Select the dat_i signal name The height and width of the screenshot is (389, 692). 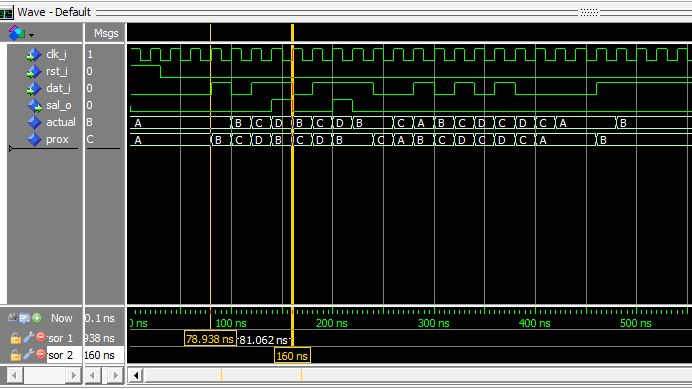tap(58, 88)
